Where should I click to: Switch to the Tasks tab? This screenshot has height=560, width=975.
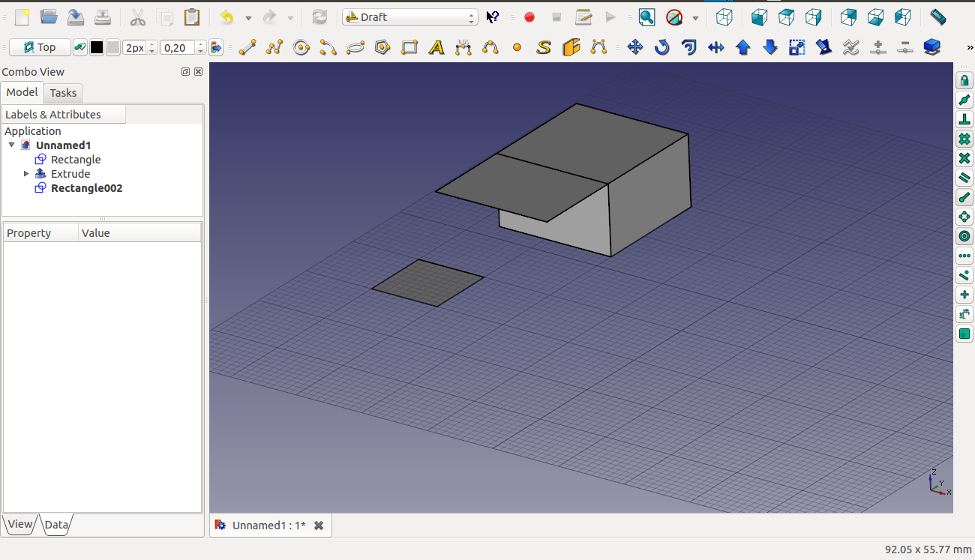(x=63, y=93)
